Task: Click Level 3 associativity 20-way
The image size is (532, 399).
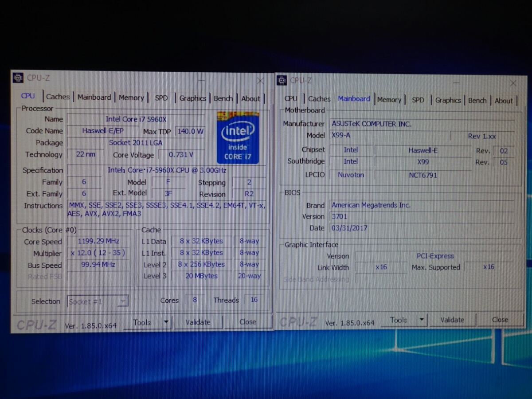Action: (x=250, y=276)
